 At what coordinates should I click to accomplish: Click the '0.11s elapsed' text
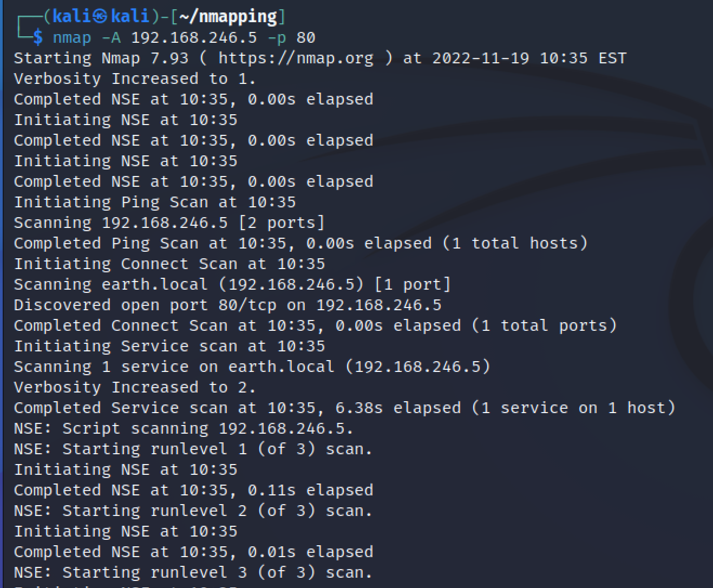(310, 490)
